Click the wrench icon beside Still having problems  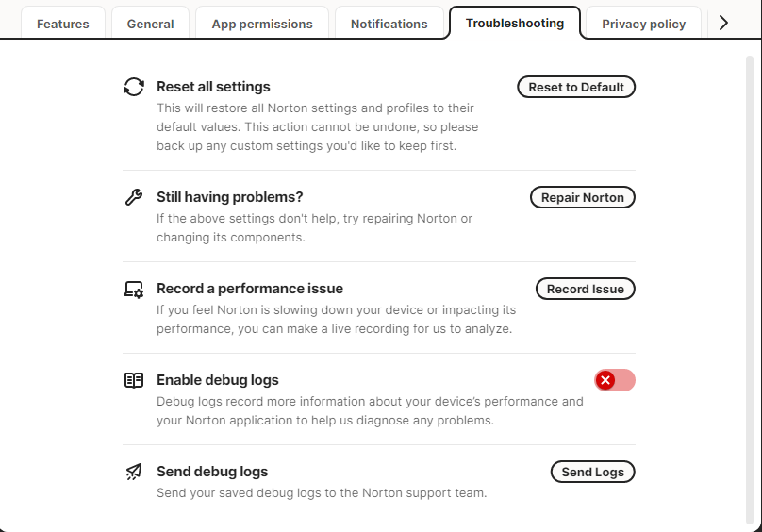point(134,197)
